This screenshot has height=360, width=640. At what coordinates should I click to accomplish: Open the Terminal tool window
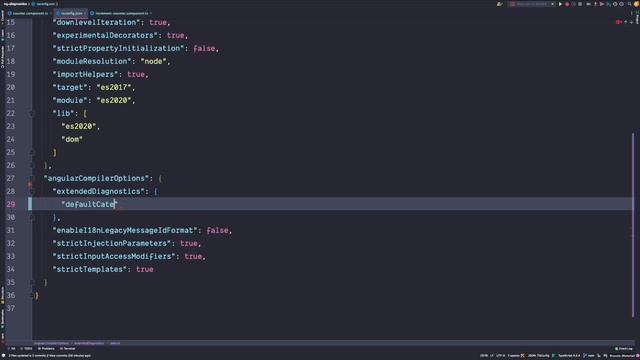point(68,349)
